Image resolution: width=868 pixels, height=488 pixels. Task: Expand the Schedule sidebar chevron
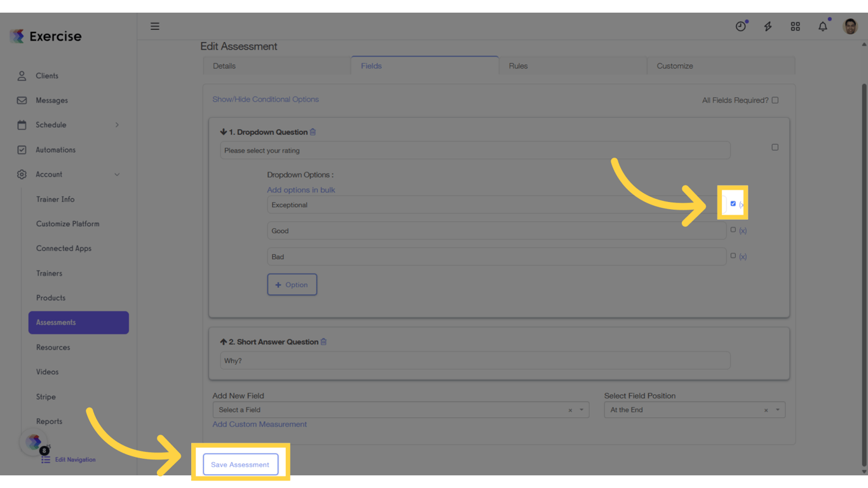117,125
